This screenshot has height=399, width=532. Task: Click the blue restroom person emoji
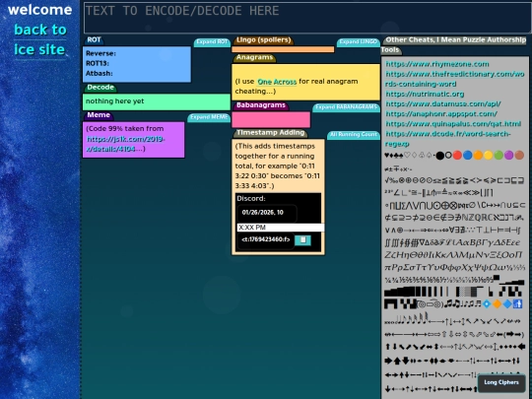tap(518, 303)
